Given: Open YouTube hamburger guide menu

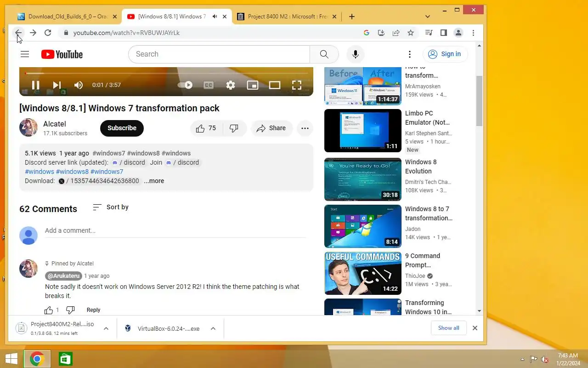Looking at the screenshot, I should click(x=25, y=54).
